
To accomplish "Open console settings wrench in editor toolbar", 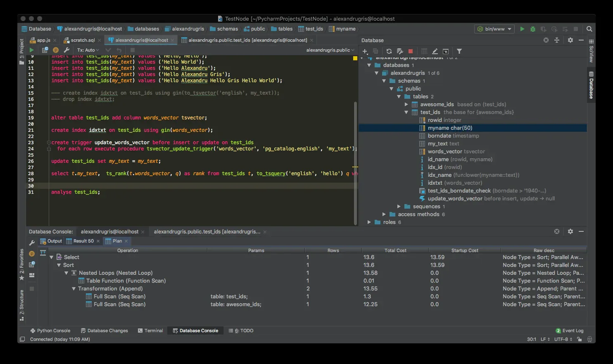I will coord(67,50).
